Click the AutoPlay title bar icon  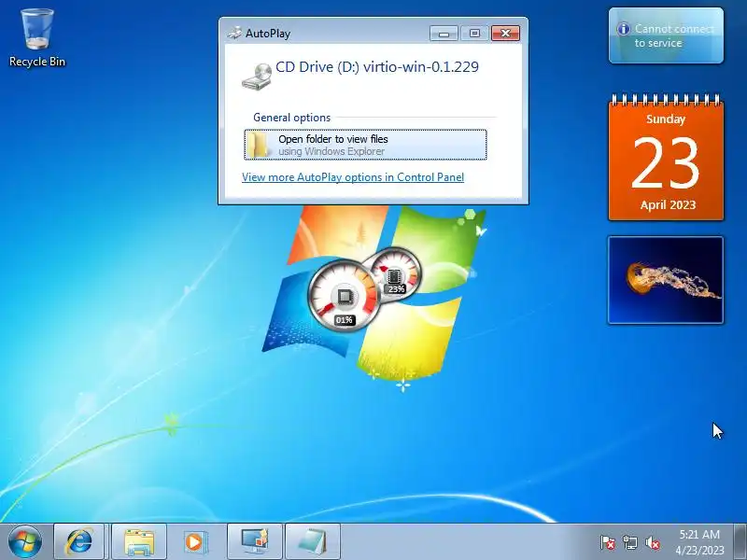click(234, 33)
